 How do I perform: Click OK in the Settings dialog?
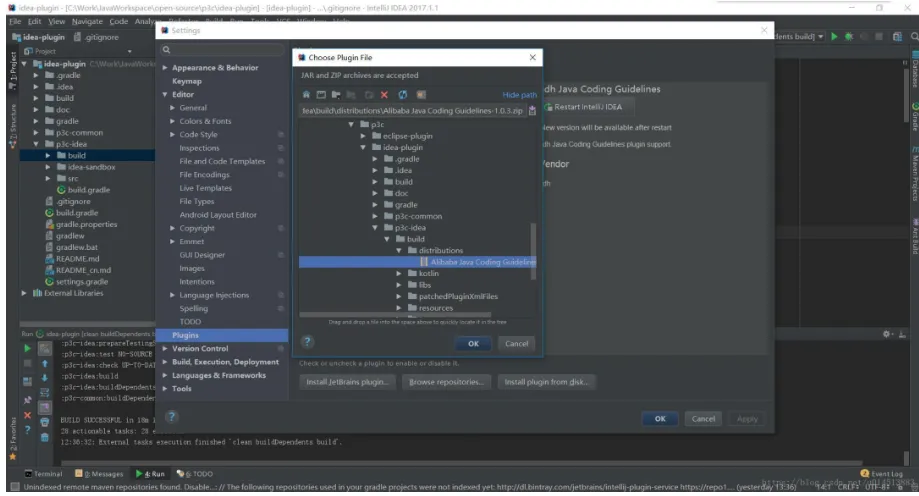tap(660, 419)
